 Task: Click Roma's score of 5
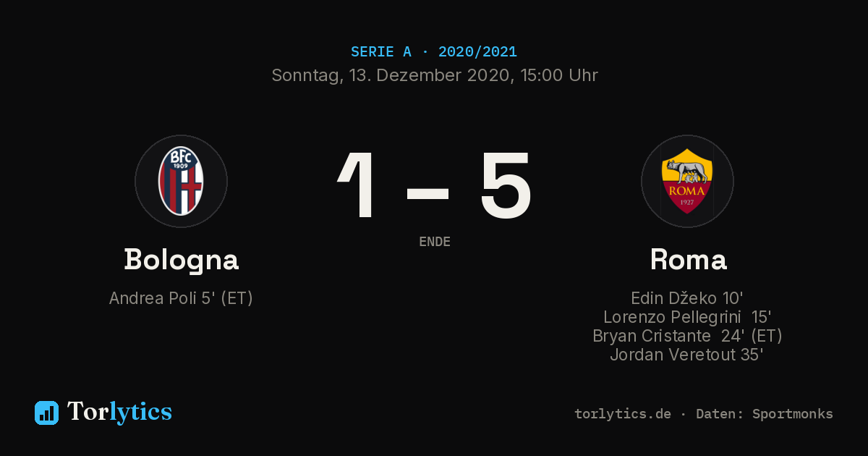pos(506,185)
